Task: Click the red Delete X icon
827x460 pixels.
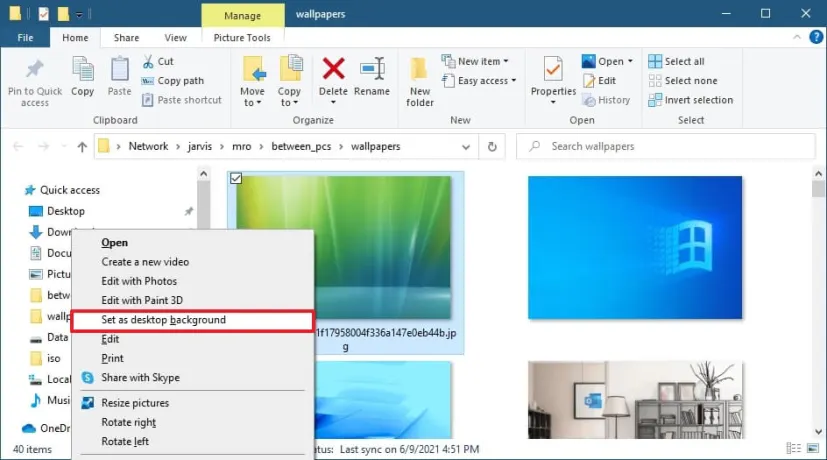Action: (333, 69)
